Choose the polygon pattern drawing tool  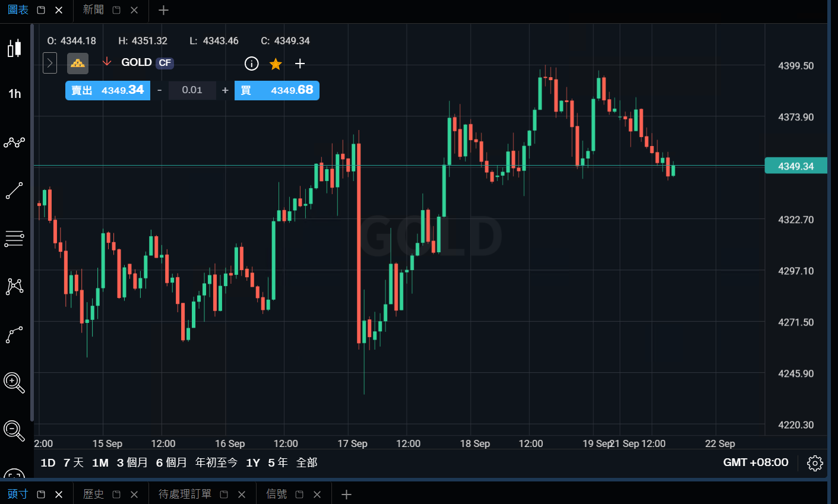14,287
